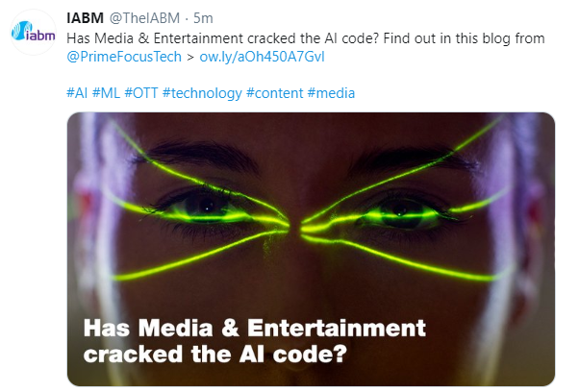Screen dimensions: 579x392
Task: Follow the ow.ly/aOh450A7GvI link
Action: click(x=262, y=57)
